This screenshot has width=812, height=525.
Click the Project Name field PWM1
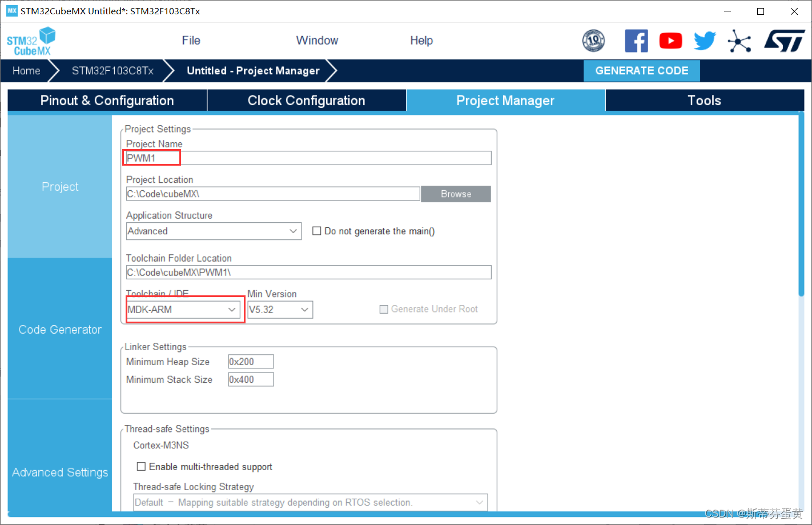click(308, 158)
